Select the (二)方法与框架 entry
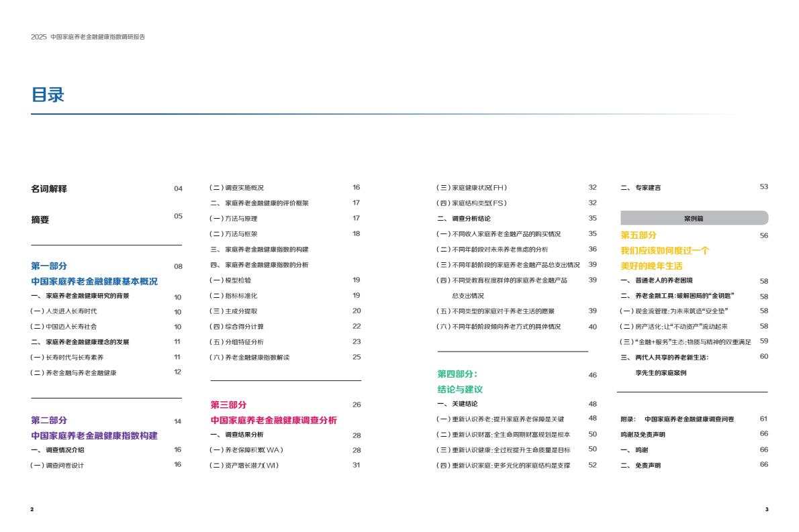Screen dimensions: 799x532 [x=233, y=234]
